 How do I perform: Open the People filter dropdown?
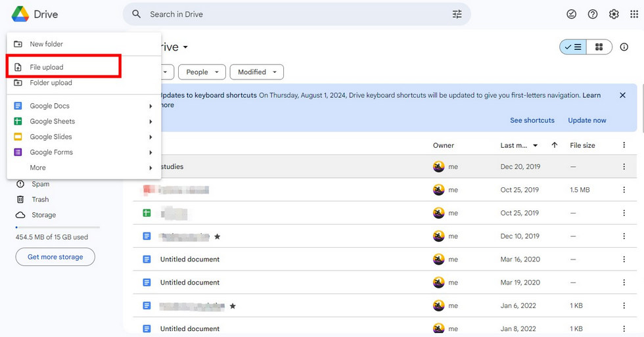click(202, 72)
